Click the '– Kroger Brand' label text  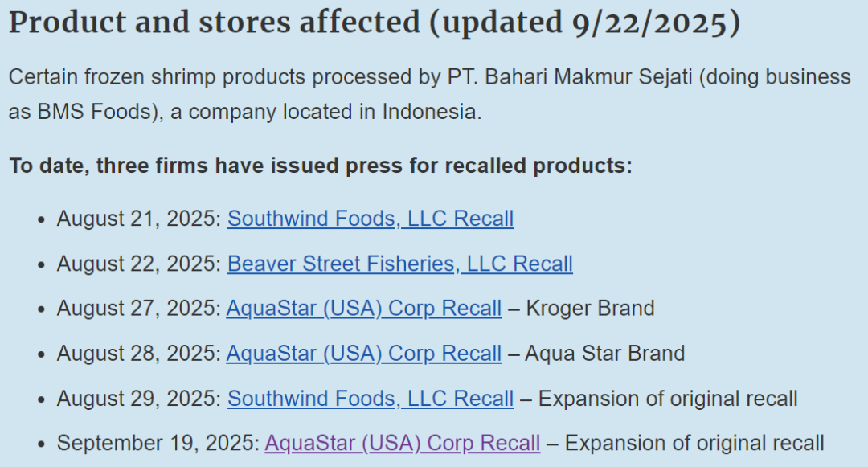pos(581,309)
